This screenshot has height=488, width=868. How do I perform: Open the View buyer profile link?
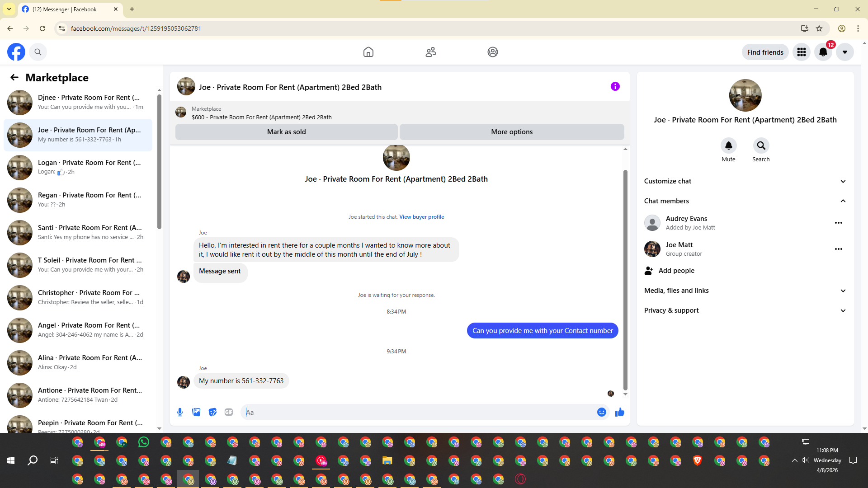pos(421,217)
